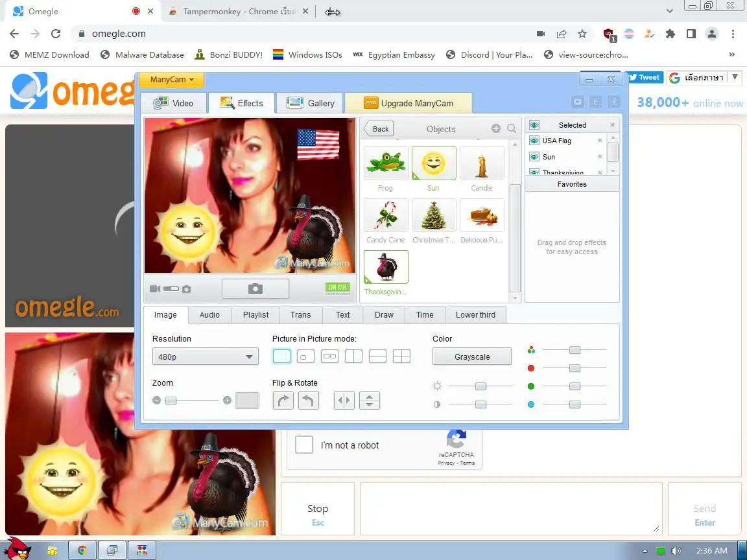The width and height of the screenshot is (747, 560).
Task: Select the Candle object thumbnail
Action: coord(482,163)
